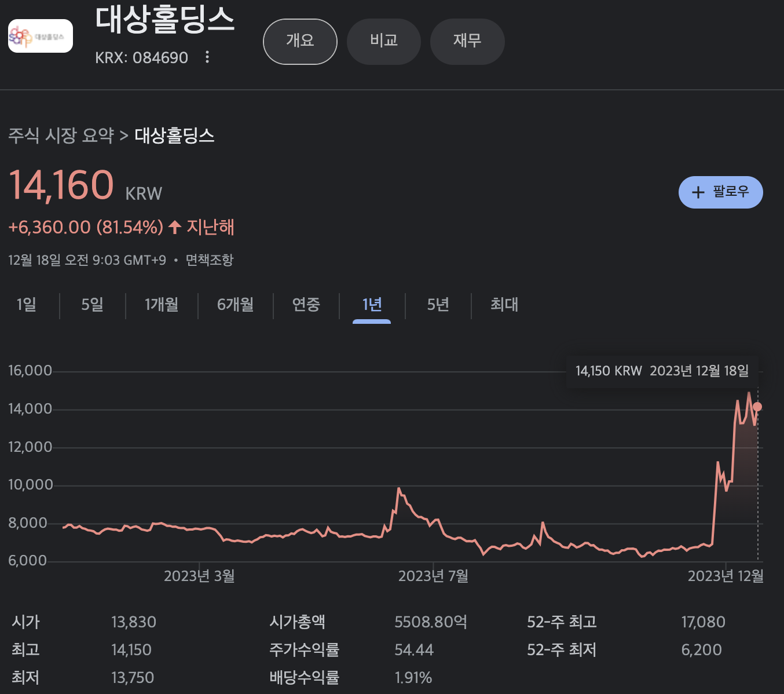Click the 12월 18일 오전 9:03 GMT+9 timestamp
The image size is (784, 694).
[87, 260]
